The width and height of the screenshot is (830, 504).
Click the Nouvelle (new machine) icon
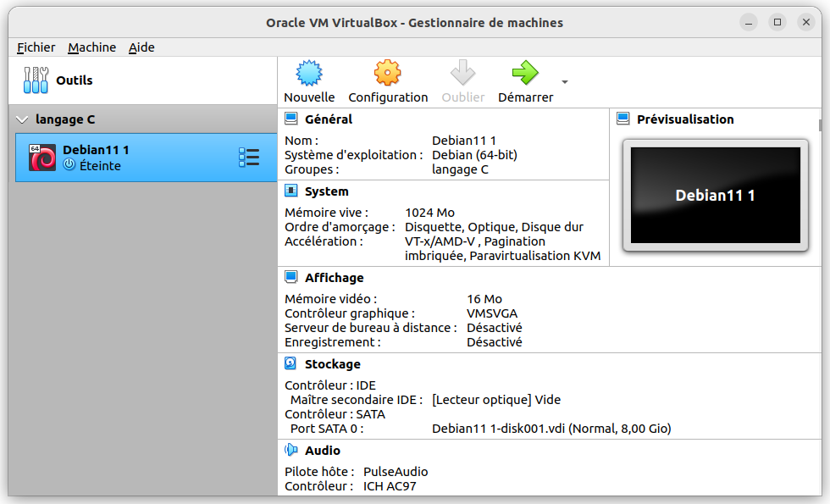point(309,74)
